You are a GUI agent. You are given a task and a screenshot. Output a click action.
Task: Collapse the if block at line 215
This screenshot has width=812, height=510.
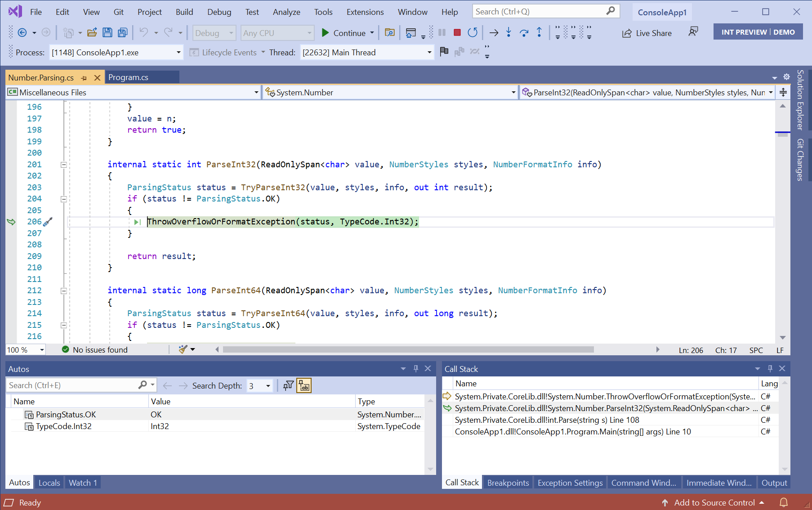click(x=64, y=325)
